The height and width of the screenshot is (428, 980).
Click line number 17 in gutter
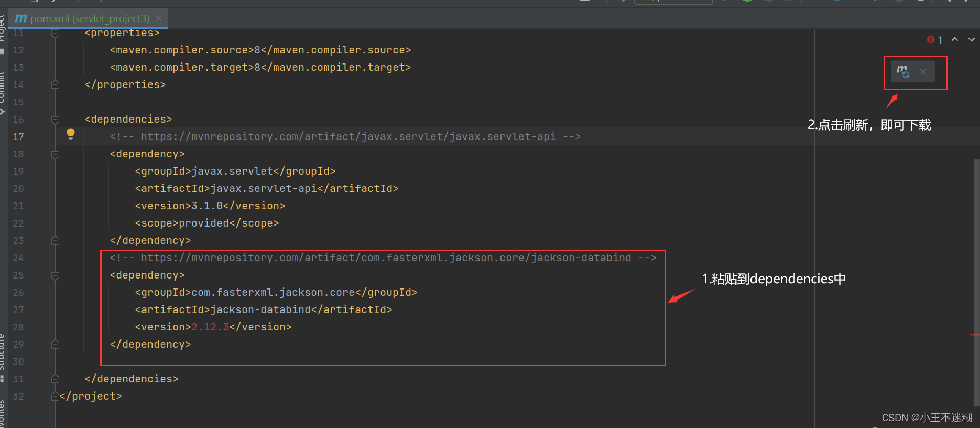click(x=18, y=136)
